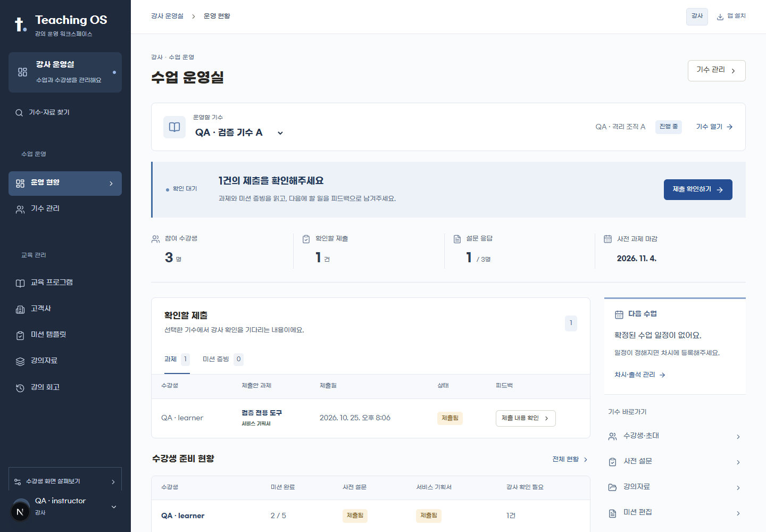Click the 강사 role badge in top bar
This screenshot has width=766, height=532.
(697, 16)
